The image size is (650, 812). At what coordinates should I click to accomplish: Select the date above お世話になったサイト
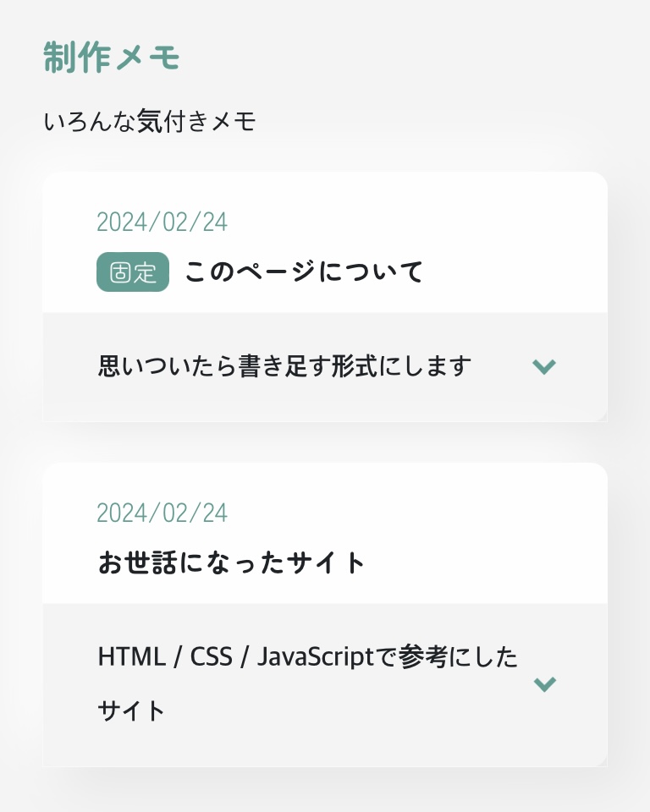(x=162, y=513)
